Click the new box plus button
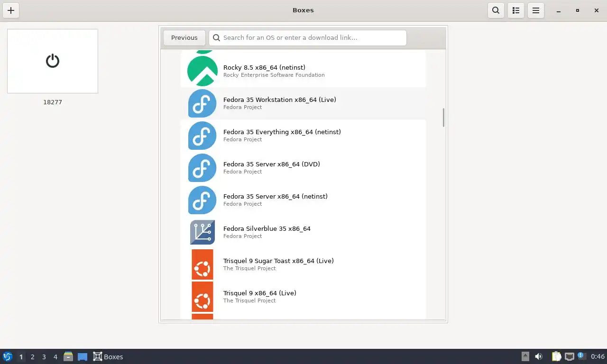Screen dimensions: 607x364 tap(11, 10)
